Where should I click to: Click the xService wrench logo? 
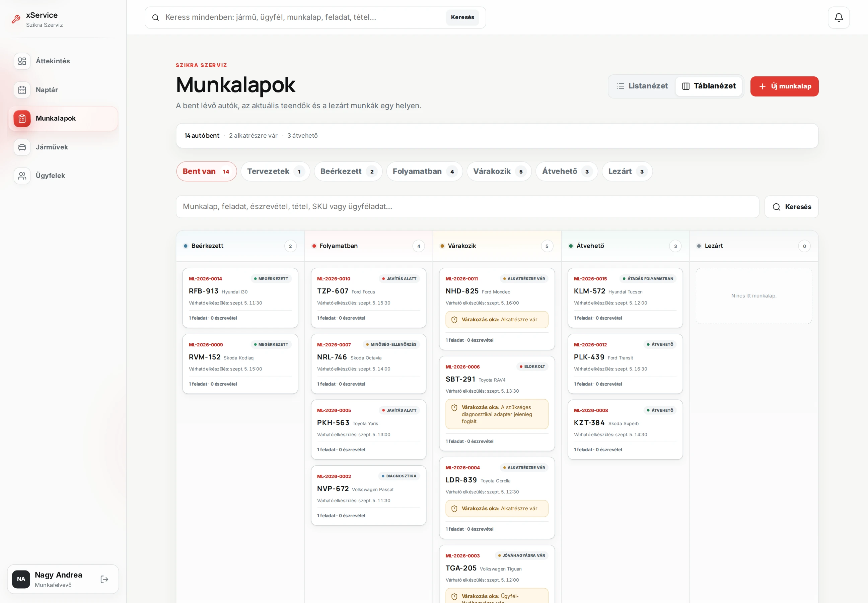16,19
